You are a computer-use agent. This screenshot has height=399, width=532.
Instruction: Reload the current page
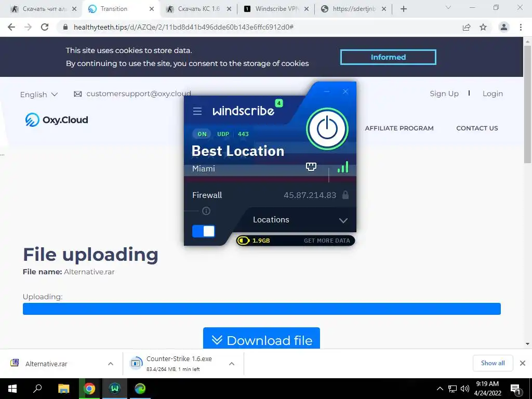point(45,27)
